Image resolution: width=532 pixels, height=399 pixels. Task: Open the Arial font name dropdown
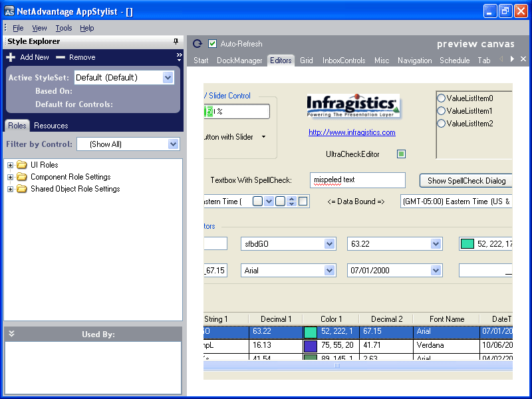[x=329, y=270]
